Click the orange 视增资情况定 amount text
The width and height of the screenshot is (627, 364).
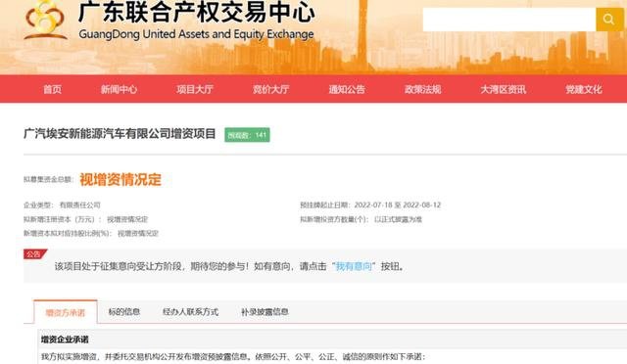point(121,179)
